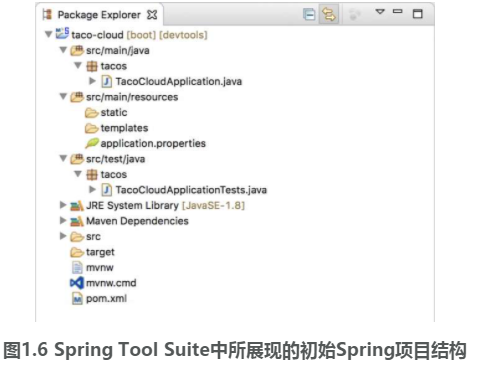Viewport: 482px width, 368px height.
Task: Click the TacoCloudApplication.java file icon
Action: point(107,81)
